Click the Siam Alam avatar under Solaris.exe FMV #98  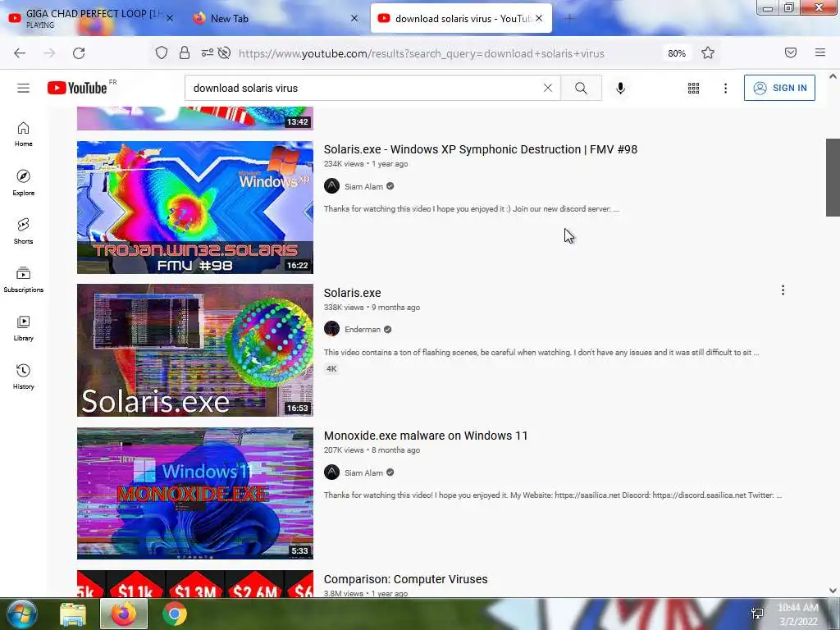tap(331, 186)
